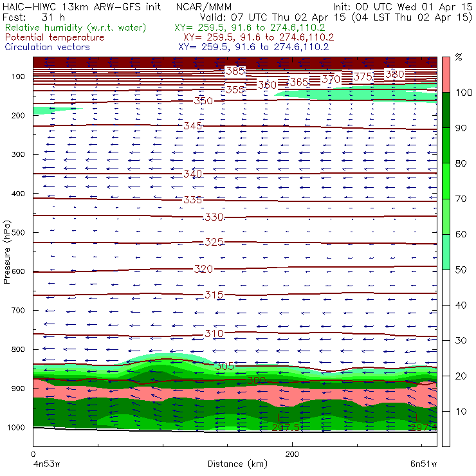
Task: Click the 310 contour label
Action: 214,334
